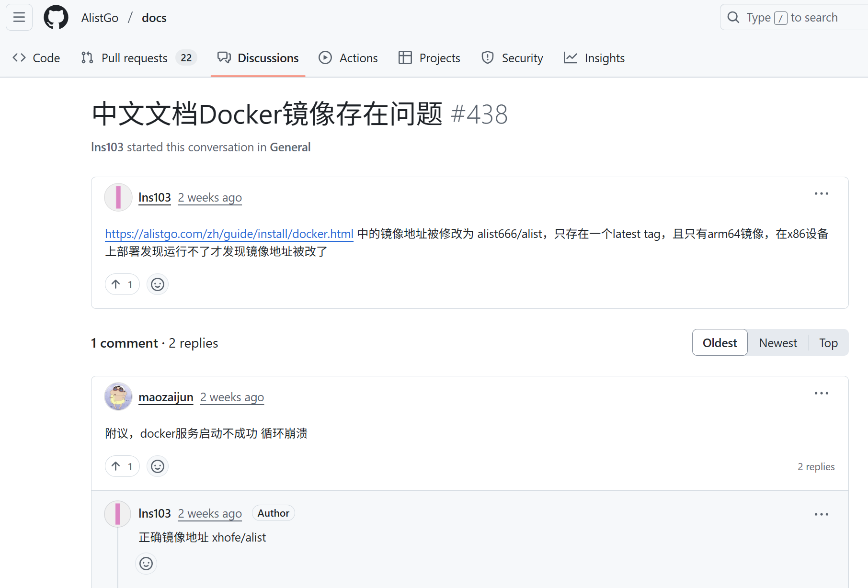The height and width of the screenshot is (588, 868).
Task: Open options menu on Ins103's original post
Action: point(821,194)
